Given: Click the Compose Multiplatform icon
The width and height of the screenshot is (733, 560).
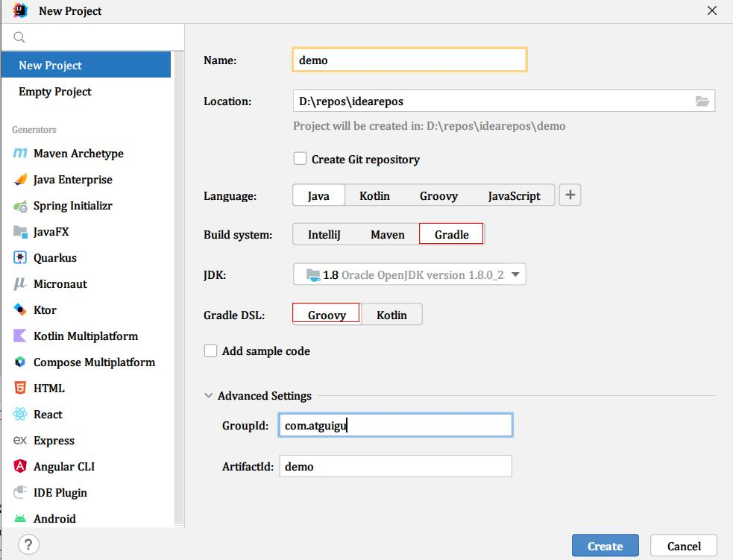Looking at the screenshot, I should tap(19, 362).
